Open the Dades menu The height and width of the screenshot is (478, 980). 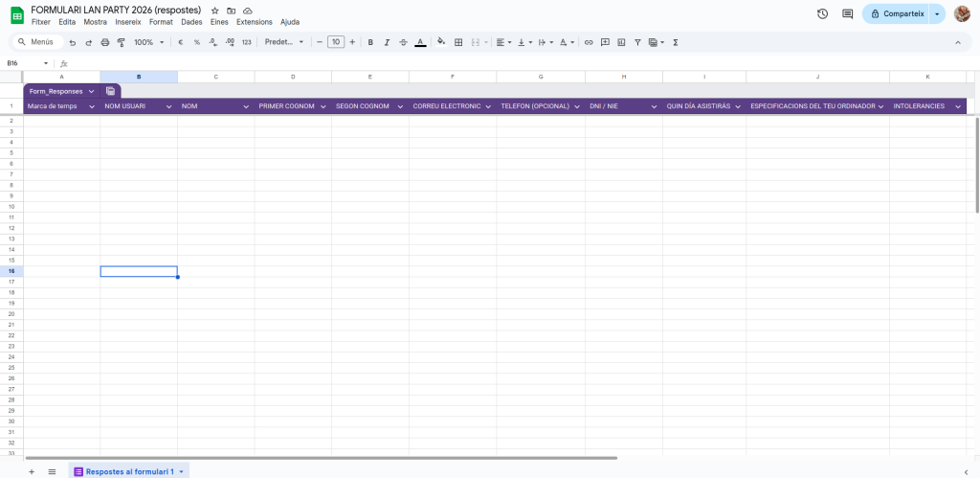tap(191, 22)
